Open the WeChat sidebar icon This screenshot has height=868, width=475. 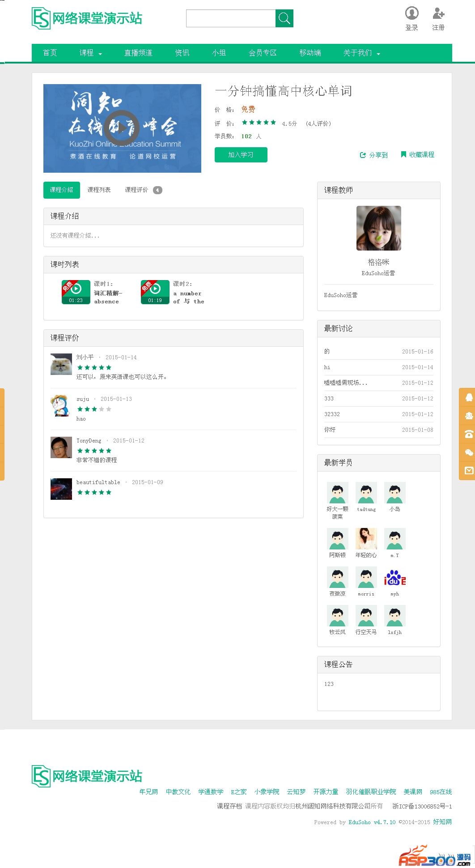tap(469, 452)
